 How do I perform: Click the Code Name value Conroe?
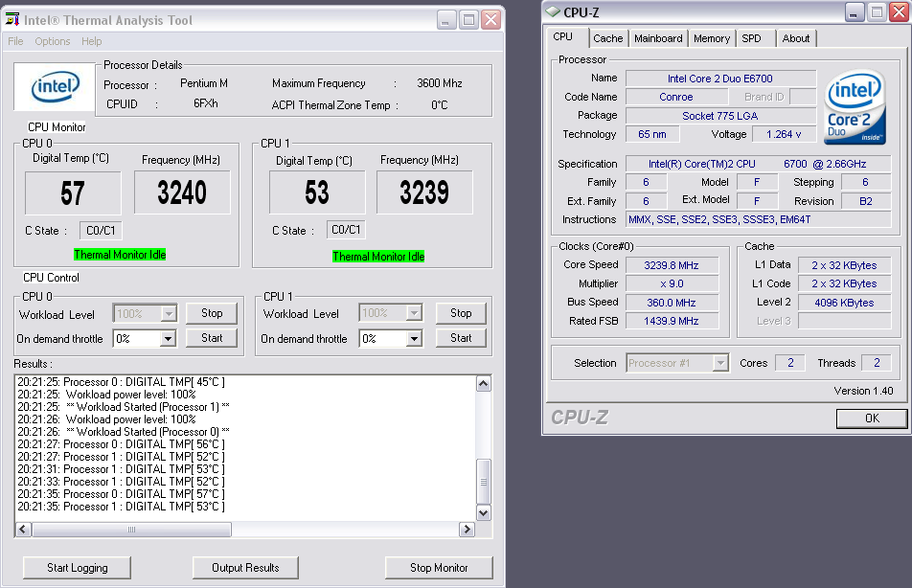(676, 97)
